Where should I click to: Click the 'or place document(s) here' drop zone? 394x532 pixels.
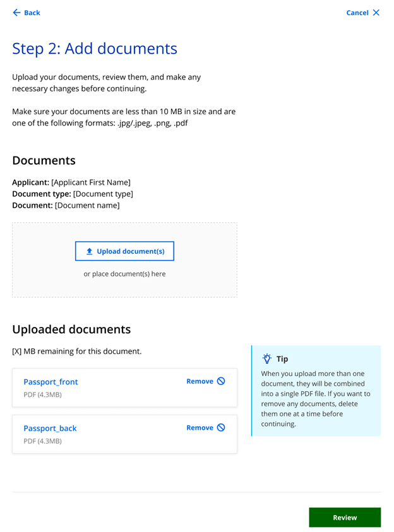pos(124,260)
